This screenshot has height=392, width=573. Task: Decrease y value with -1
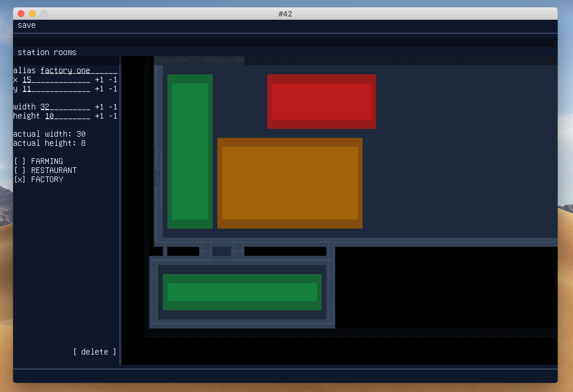point(113,89)
